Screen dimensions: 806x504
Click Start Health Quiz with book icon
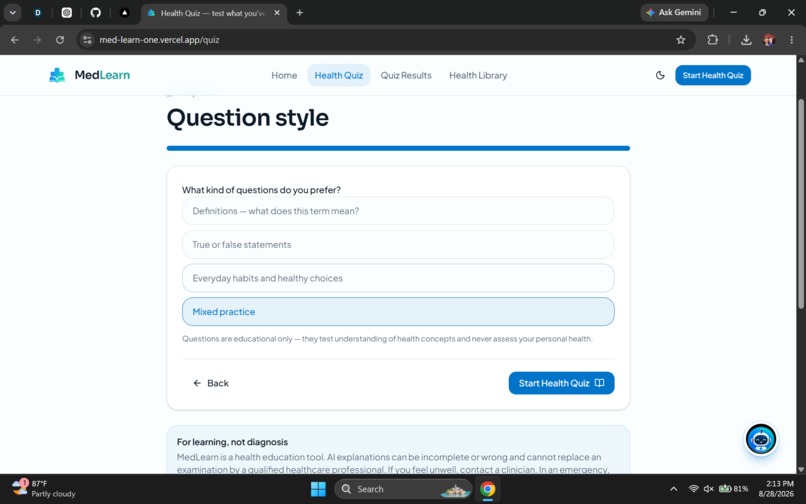click(561, 383)
